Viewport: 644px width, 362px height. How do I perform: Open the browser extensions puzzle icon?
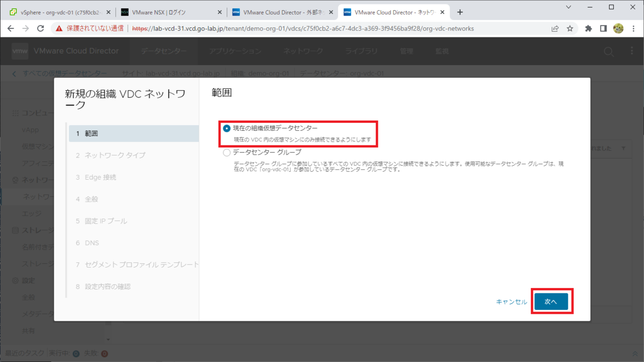coord(588,28)
